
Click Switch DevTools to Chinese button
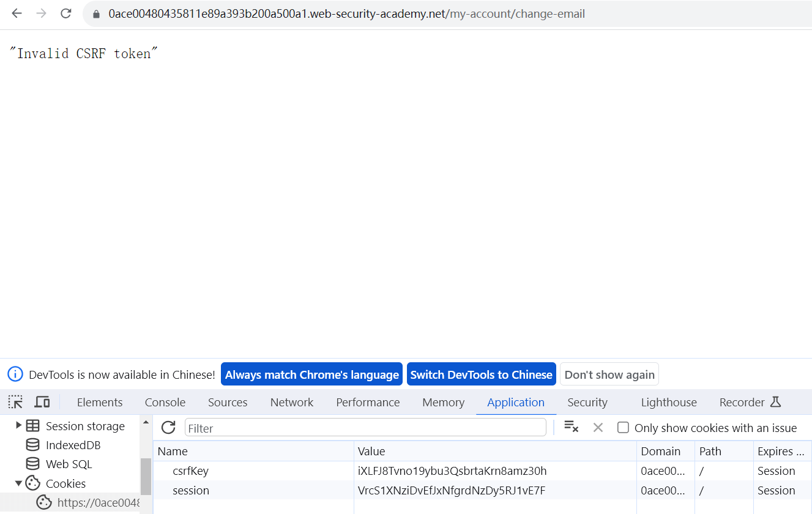click(481, 374)
